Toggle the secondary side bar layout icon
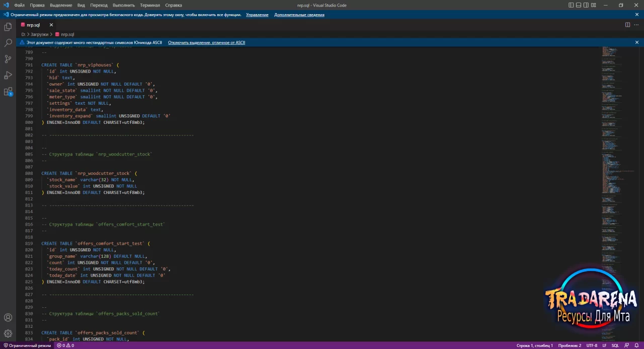Screen dimensions: 644x349 pyautogui.click(x=585, y=5)
